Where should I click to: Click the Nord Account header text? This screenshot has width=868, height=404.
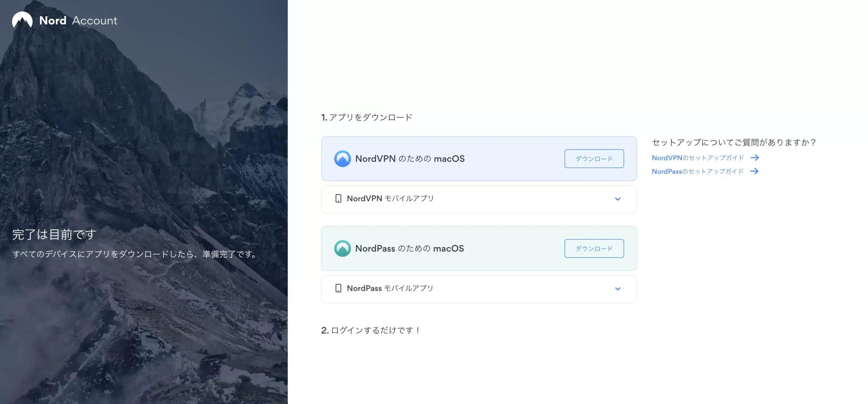(78, 20)
